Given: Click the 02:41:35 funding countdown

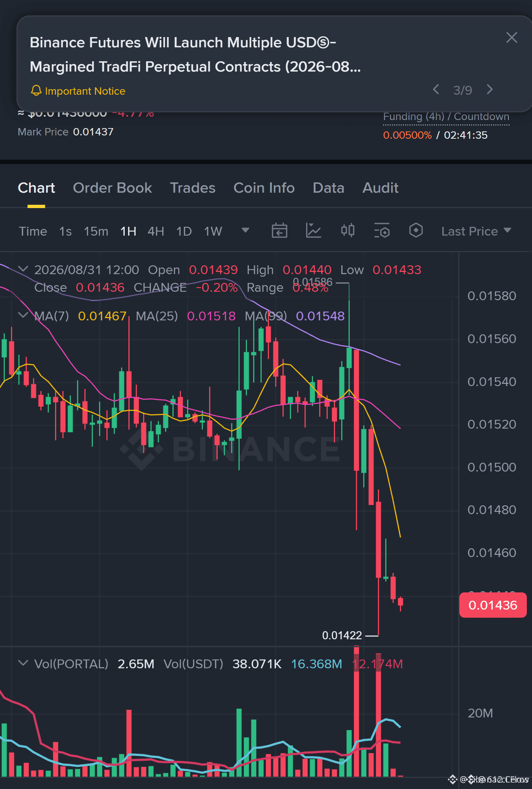Looking at the screenshot, I should click(466, 135).
